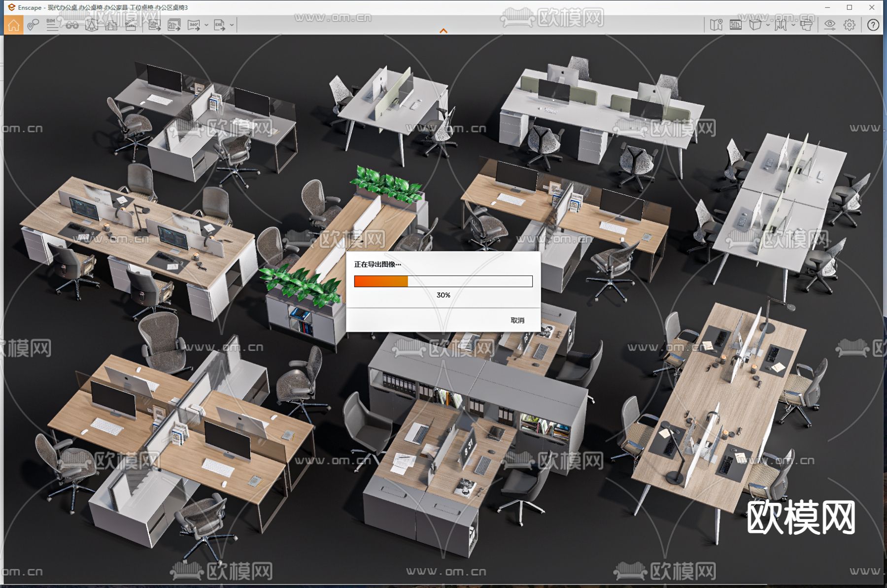Close the Enscape window
Screen dimensions: 887x588
(x=872, y=7)
